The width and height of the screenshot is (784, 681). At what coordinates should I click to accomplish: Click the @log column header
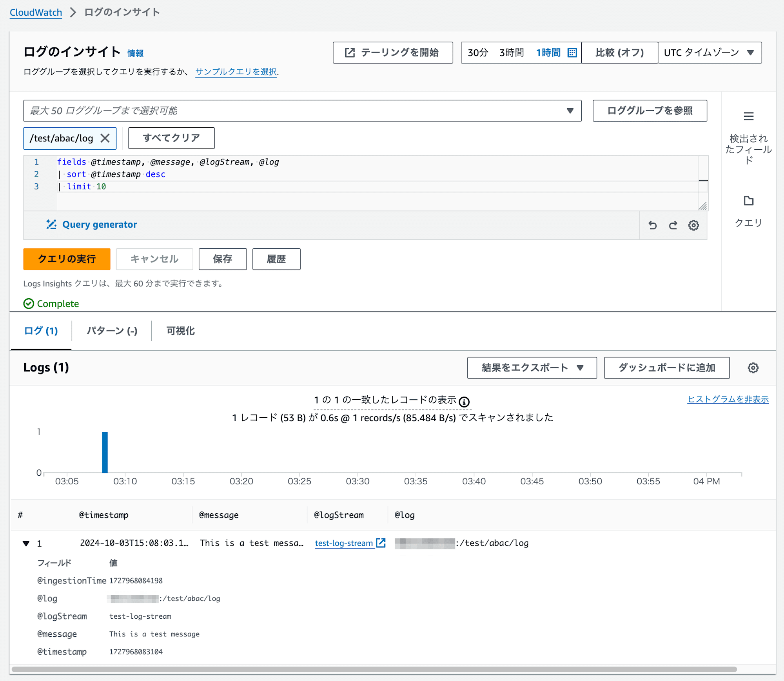pos(405,515)
